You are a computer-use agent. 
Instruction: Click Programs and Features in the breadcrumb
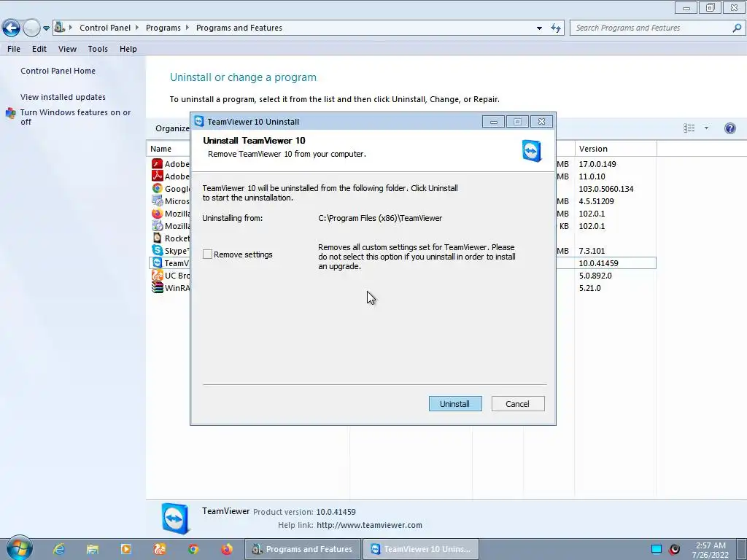point(239,28)
